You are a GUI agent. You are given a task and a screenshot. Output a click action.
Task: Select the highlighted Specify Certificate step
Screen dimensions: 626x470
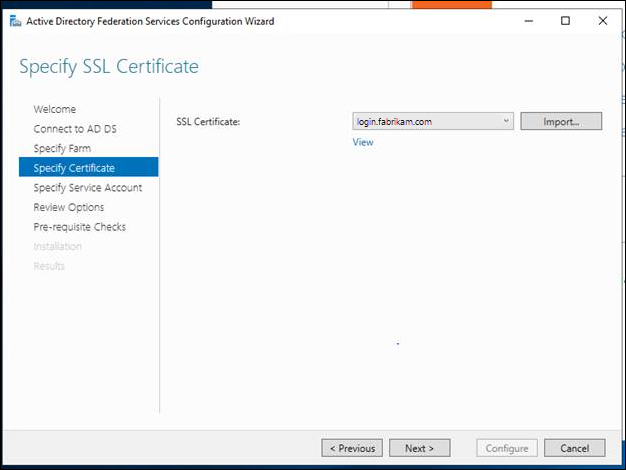pos(74,168)
